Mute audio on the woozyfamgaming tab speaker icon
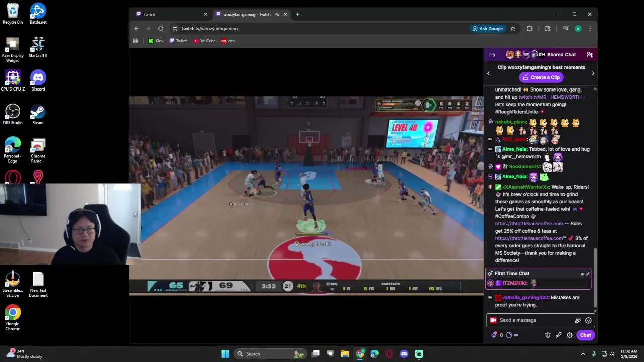Screen dimensions: 644x362 277,14
